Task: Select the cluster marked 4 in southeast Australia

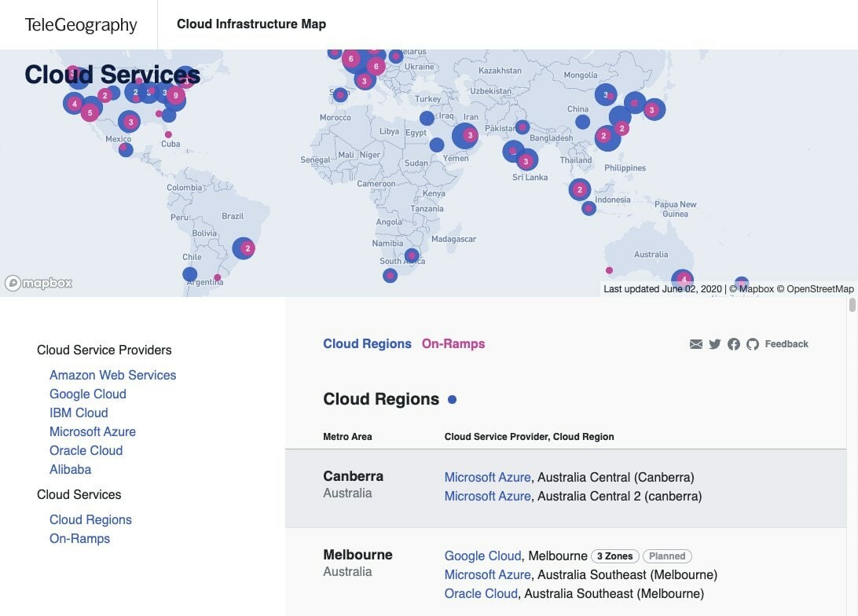Action: (683, 279)
